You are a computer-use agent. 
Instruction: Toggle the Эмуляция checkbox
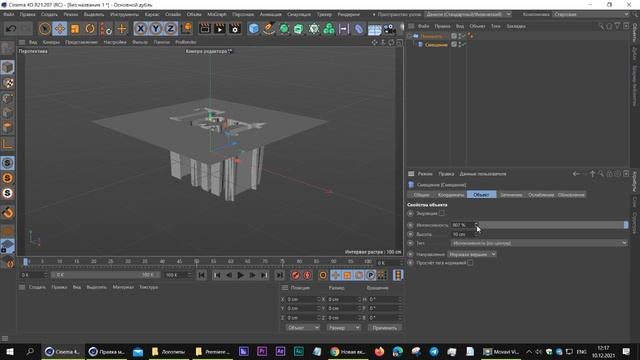(x=442, y=213)
